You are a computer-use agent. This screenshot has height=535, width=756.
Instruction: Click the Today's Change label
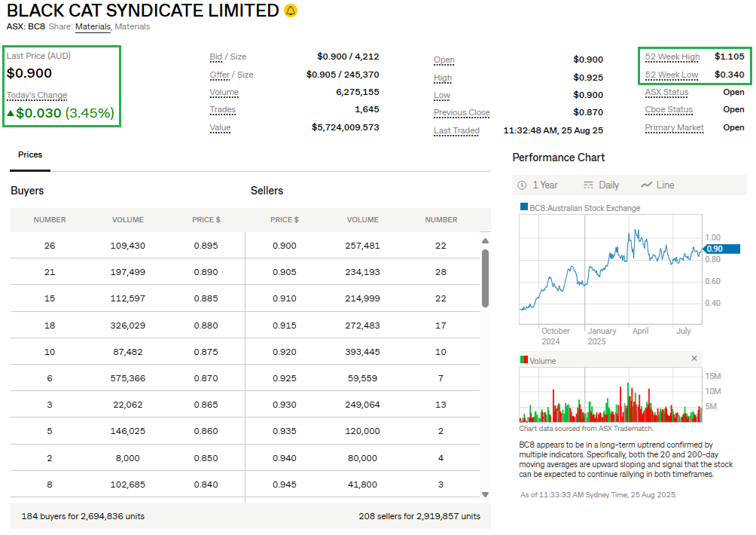point(37,95)
